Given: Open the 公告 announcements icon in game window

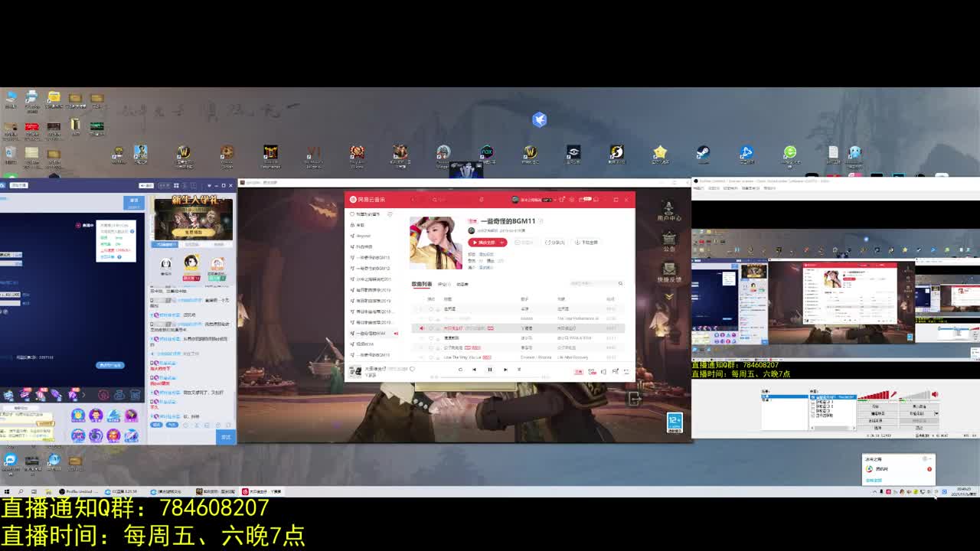Looking at the screenshot, I should click(x=668, y=241).
